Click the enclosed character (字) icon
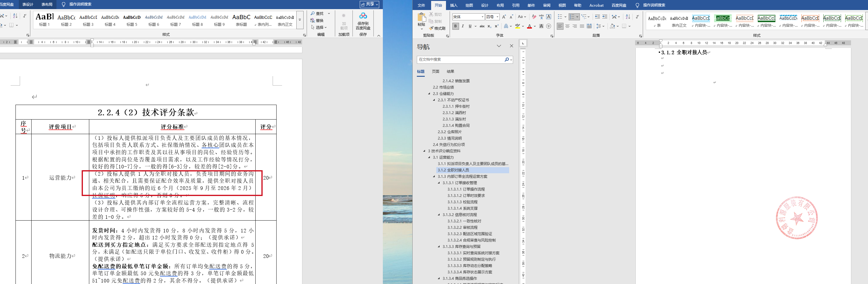868x284 pixels. 549,26
